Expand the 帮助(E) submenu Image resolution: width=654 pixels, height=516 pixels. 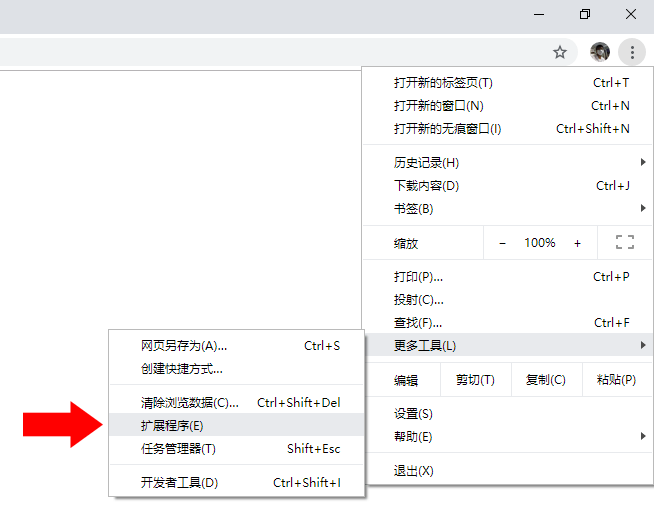pos(507,436)
